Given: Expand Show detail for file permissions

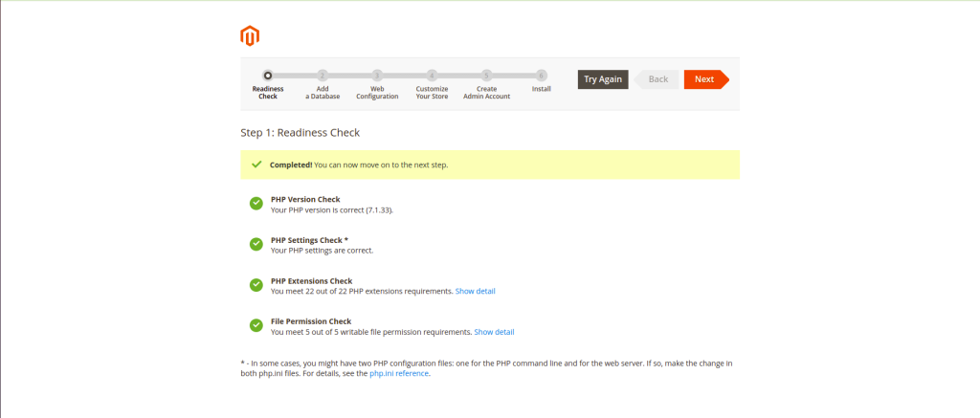Looking at the screenshot, I should [x=494, y=332].
